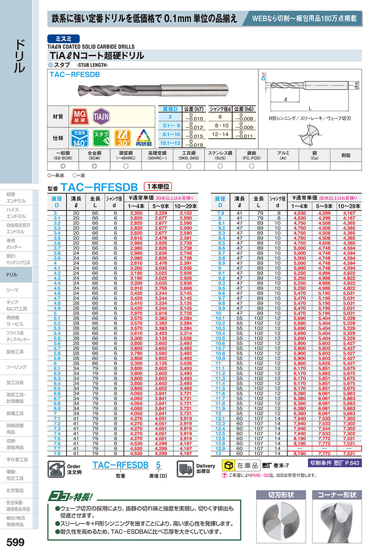Open the ツーリング sidebar category
This screenshot has height=554, width=392.
click(16, 367)
